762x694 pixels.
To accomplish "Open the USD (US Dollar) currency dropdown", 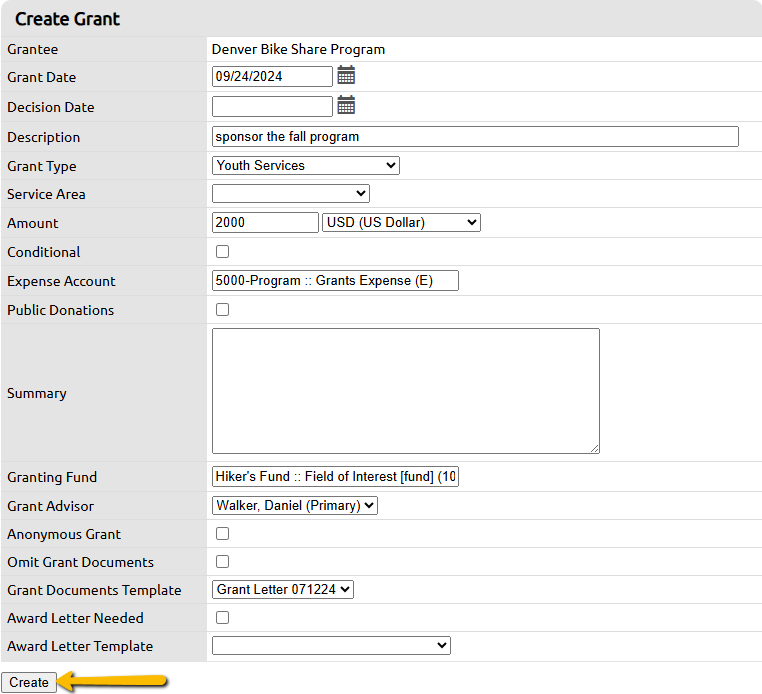I will click(401, 223).
